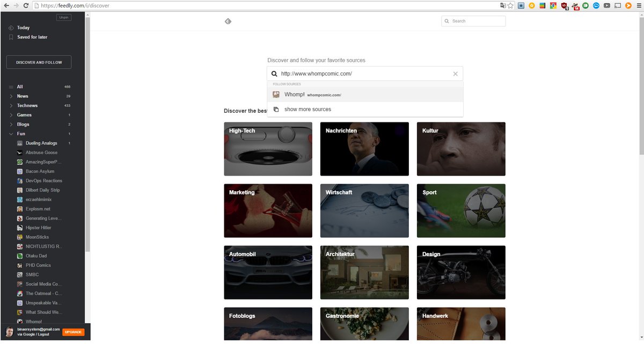
Task: Open the Nachrichten topic card
Action: point(364,149)
